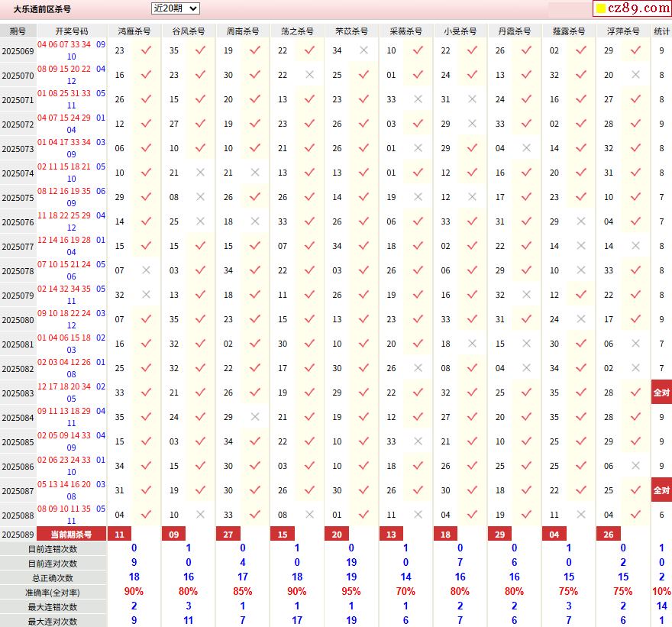Open the 近20期 period dropdown
The image size is (672, 627).
point(176,8)
